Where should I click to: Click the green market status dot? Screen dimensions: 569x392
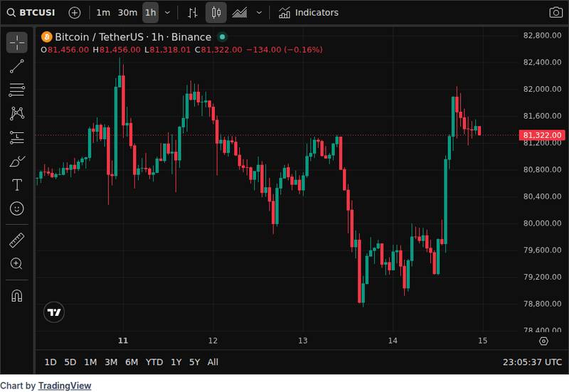222,37
